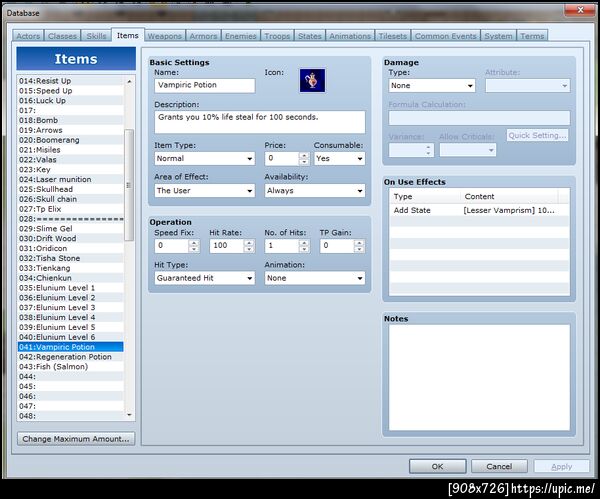Open the Area of Effect dropdown

tap(205, 191)
